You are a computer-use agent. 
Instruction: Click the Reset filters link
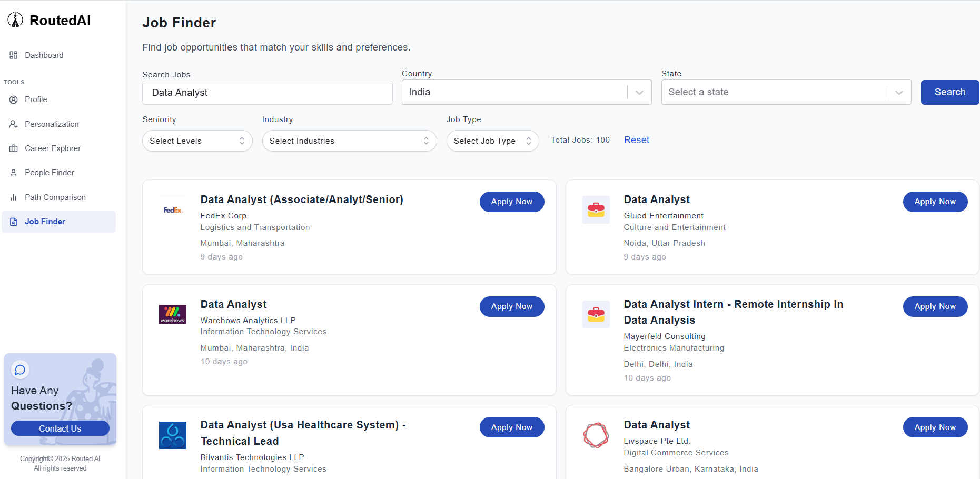[x=636, y=140]
